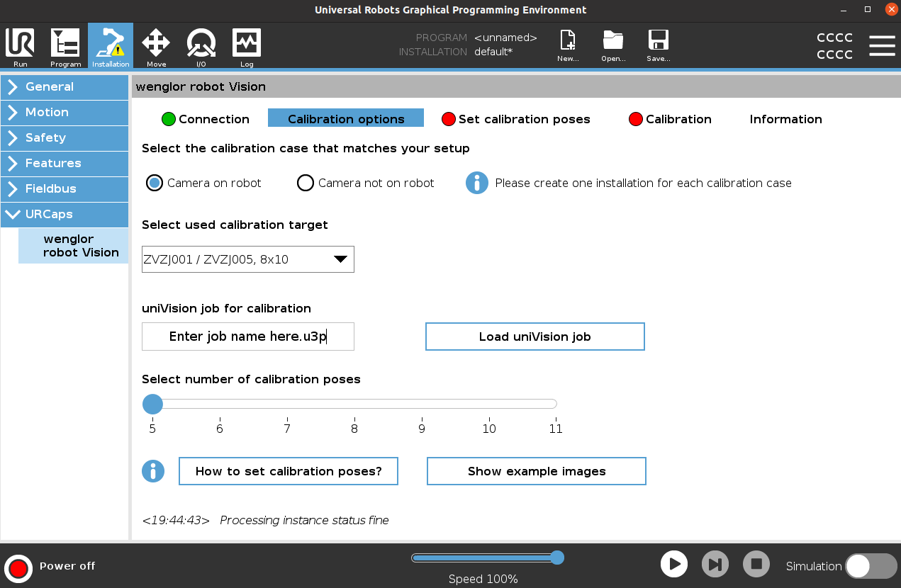Open the hamburger menu
The width and height of the screenshot is (901, 588).
(882, 45)
